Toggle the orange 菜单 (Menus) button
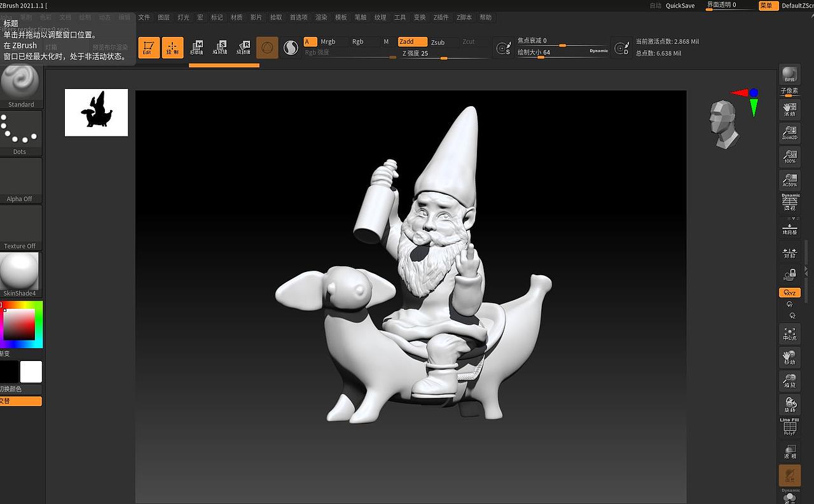 [x=768, y=6]
